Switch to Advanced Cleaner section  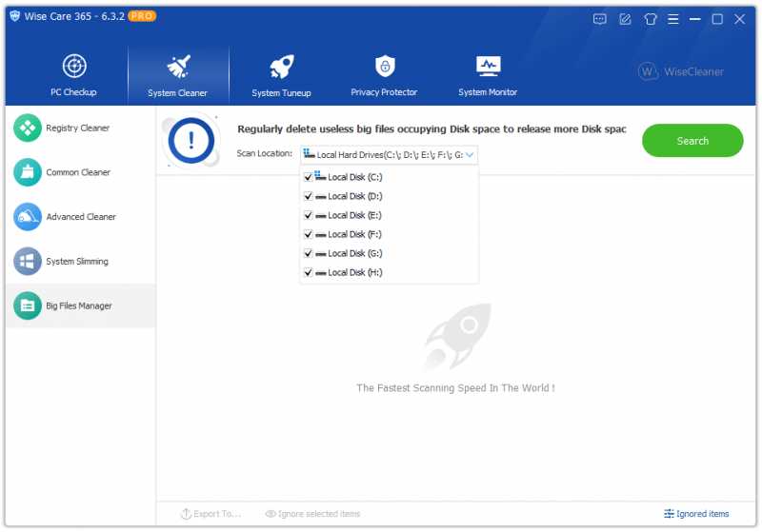pyautogui.click(x=81, y=217)
